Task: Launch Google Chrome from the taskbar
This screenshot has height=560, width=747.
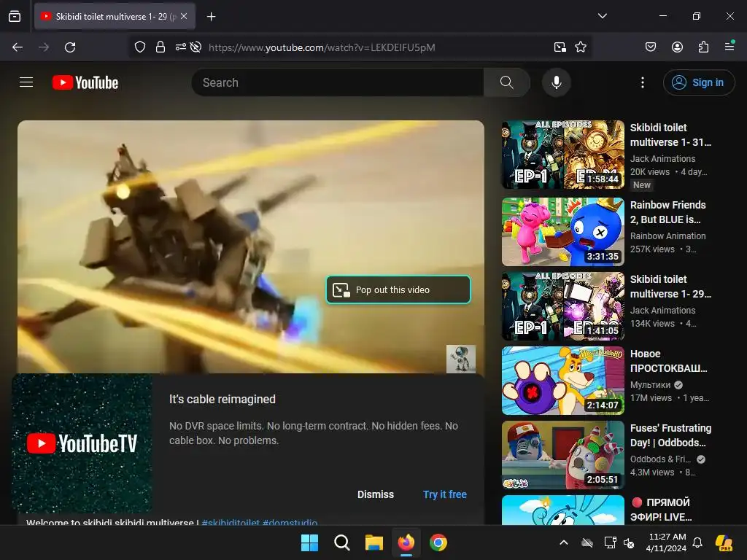Action: [438, 542]
